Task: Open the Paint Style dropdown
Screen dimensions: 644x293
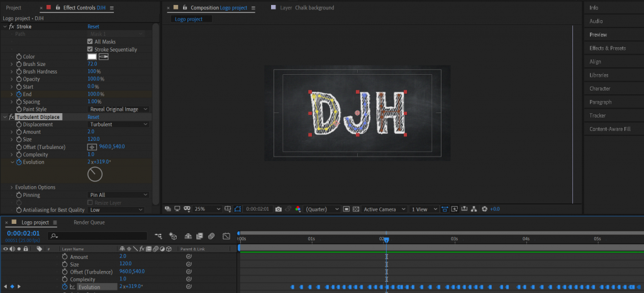Action: point(118,109)
